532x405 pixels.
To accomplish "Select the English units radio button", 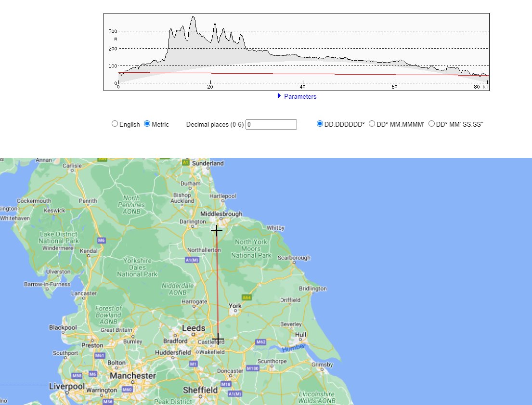I will (x=115, y=124).
